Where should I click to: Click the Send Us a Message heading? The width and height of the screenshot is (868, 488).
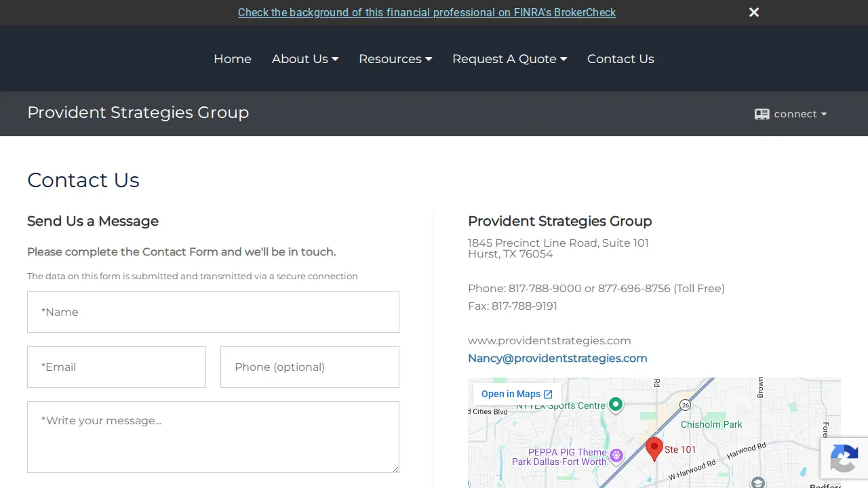click(93, 221)
